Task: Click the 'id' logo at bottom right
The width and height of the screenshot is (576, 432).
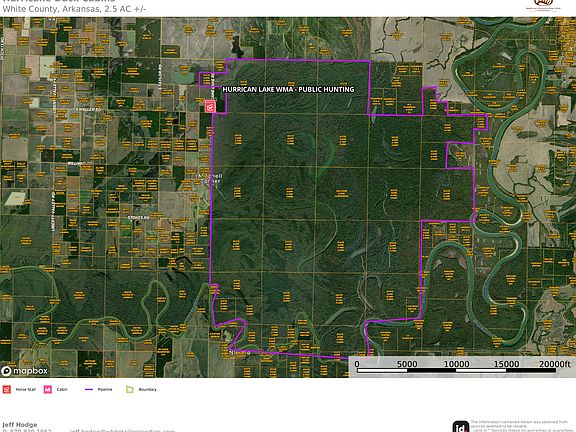Action: [461, 427]
